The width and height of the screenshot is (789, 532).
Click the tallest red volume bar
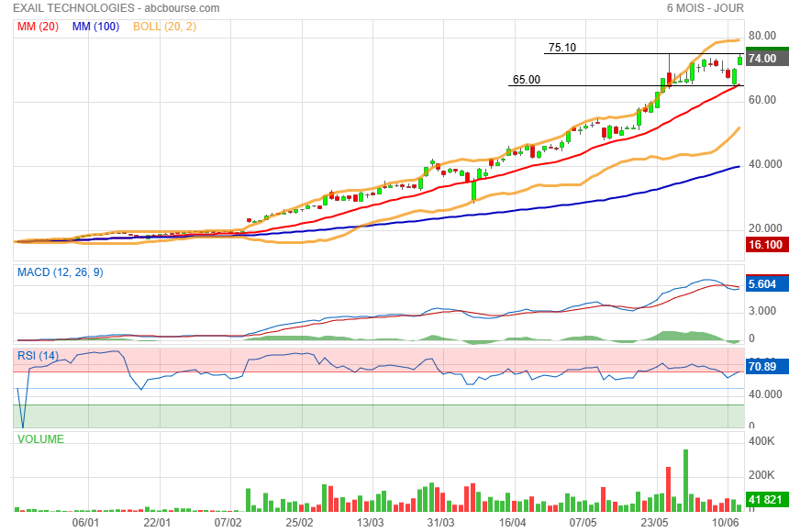click(668, 489)
